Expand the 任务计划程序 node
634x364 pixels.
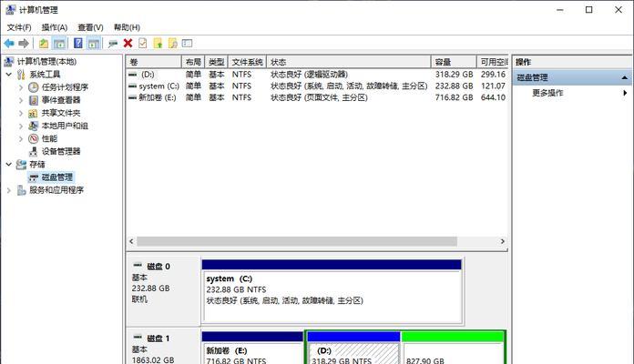coord(21,87)
